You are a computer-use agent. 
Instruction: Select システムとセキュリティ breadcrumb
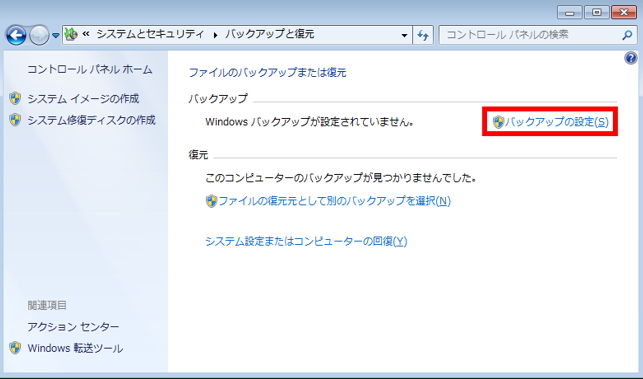(x=150, y=34)
